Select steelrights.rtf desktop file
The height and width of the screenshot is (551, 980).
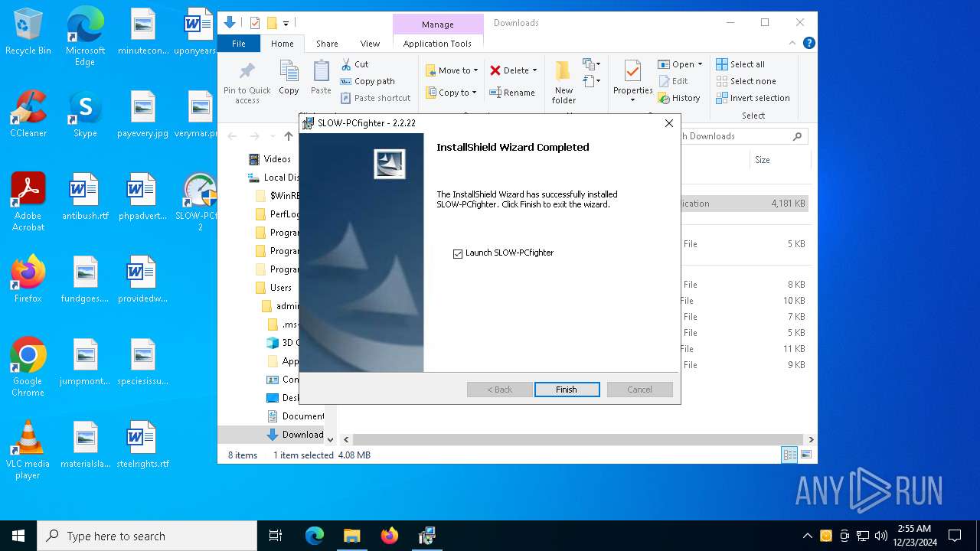pos(142,445)
